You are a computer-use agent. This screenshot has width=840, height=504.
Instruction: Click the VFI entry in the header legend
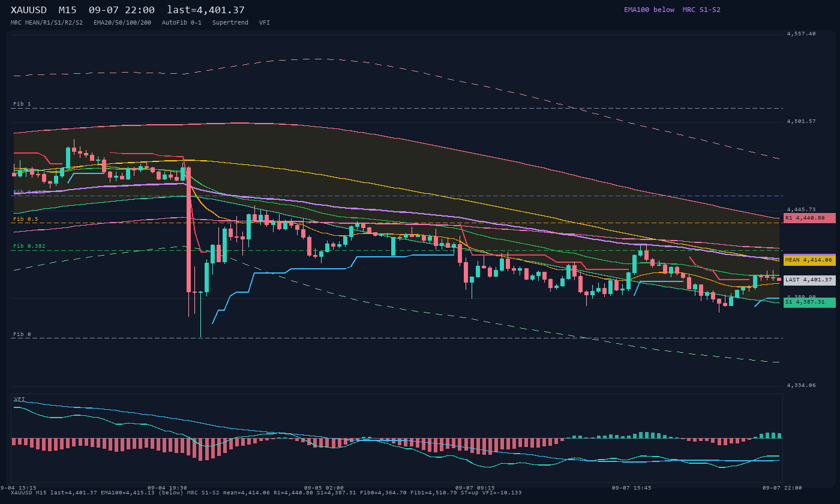[265, 22]
